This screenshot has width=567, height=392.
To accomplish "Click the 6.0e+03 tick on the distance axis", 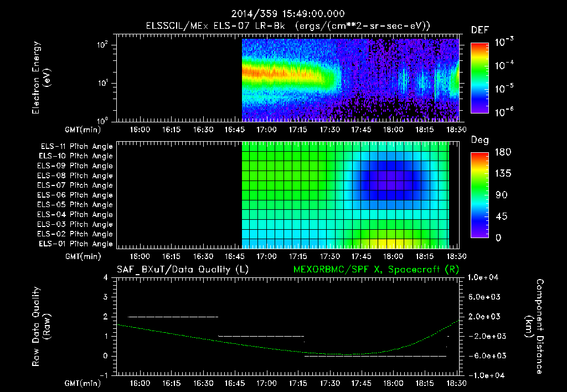I will coord(485,297).
